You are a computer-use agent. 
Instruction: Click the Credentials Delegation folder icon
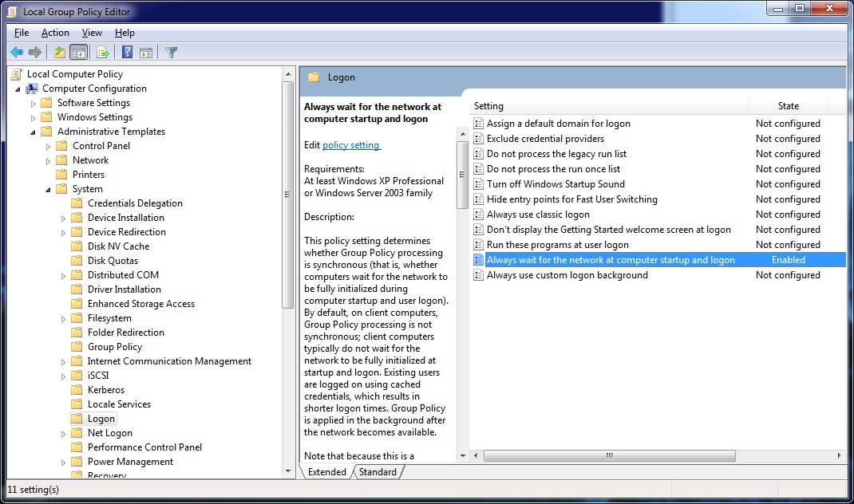(77, 203)
